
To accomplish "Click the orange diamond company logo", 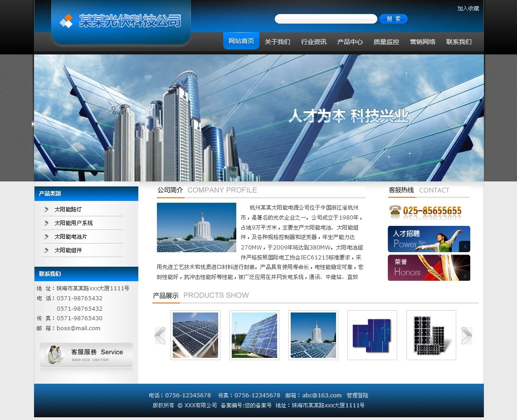I will [67, 21].
